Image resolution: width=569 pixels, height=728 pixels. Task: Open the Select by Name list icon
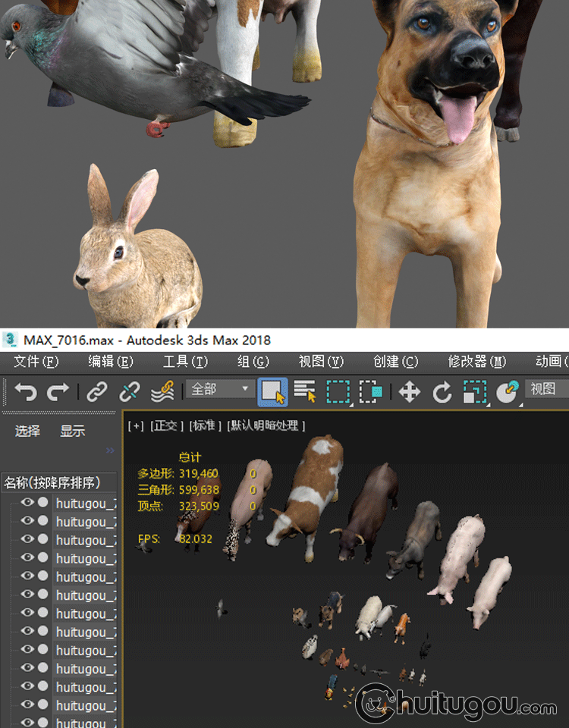point(305,392)
